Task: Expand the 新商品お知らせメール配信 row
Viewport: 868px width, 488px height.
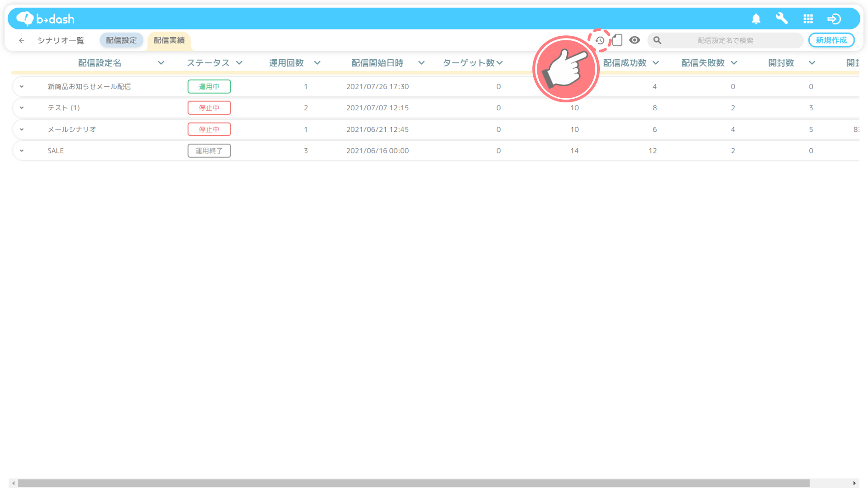Action: (x=22, y=86)
